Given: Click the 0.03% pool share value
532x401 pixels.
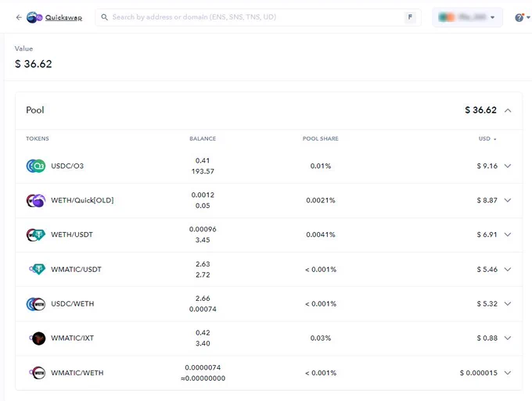Looking at the screenshot, I should click(321, 338).
